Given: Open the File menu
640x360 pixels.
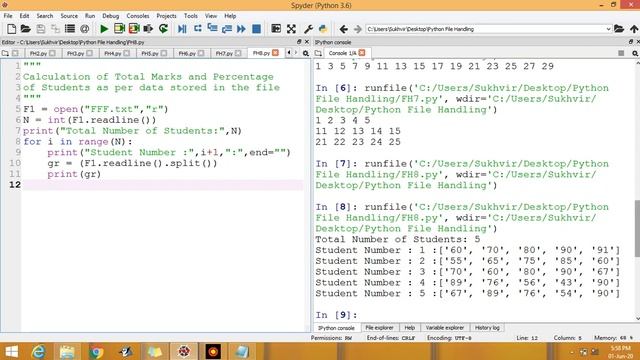Looking at the screenshot, I should [x=8, y=16].
